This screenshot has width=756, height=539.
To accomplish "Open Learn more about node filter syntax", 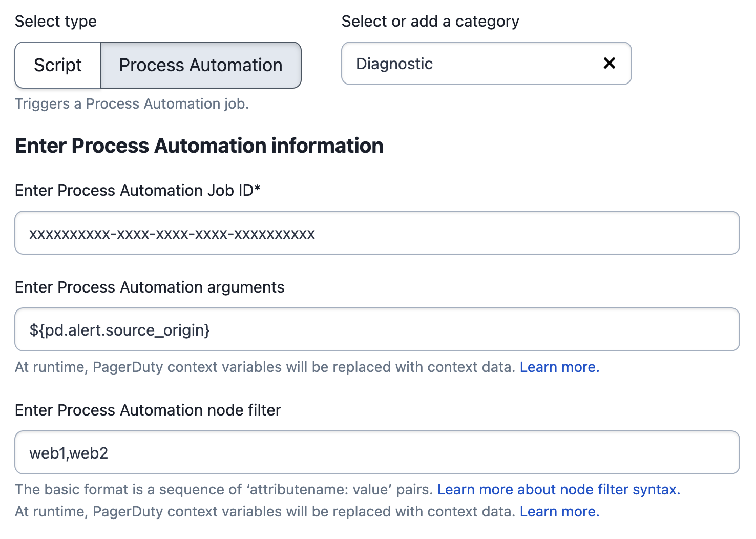I will click(558, 490).
